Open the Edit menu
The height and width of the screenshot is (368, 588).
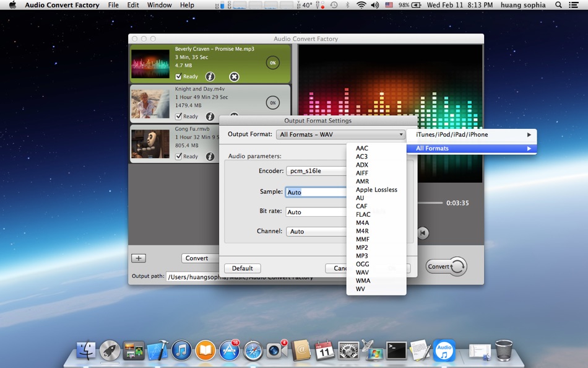pyautogui.click(x=133, y=5)
